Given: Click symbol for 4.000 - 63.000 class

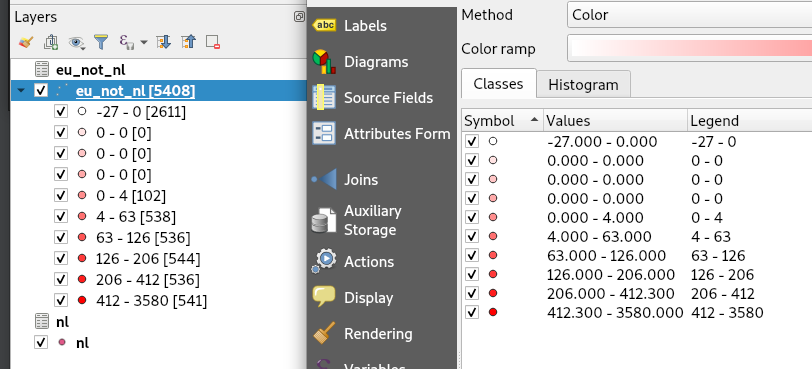Looking at the screenshot, I should (x=492, y=237).
